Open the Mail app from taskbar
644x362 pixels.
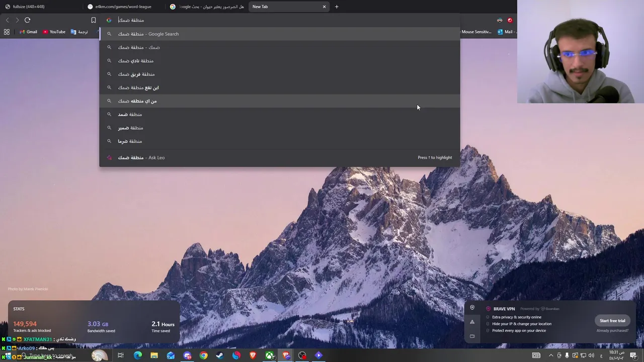pos(171,355)
